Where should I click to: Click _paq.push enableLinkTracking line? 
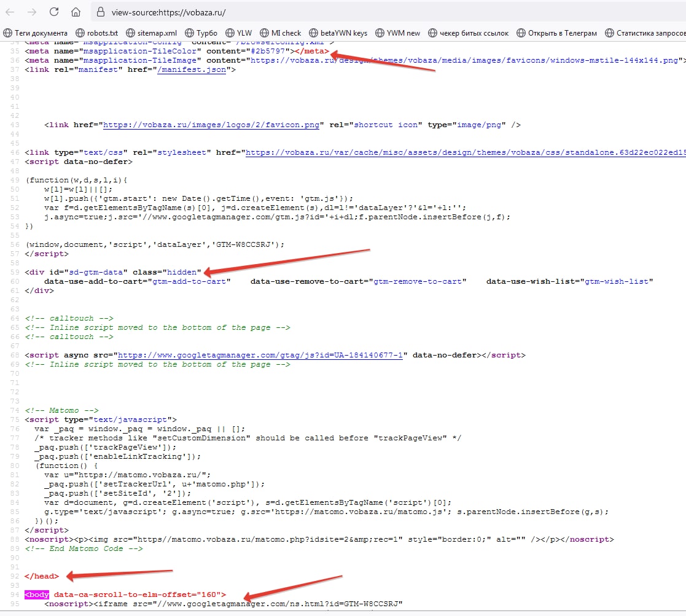[118, 456]
